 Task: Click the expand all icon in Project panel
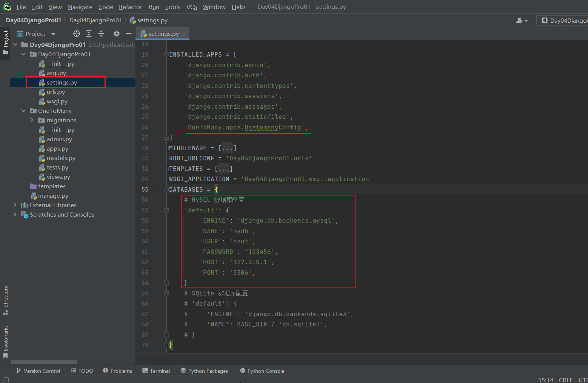(x=89, y=34)
